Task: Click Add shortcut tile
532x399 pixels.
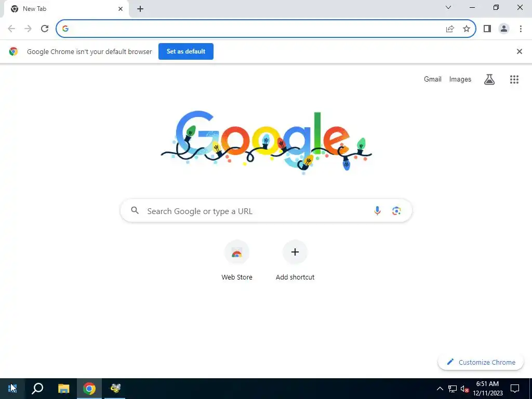Action: (x=295, y=261)
